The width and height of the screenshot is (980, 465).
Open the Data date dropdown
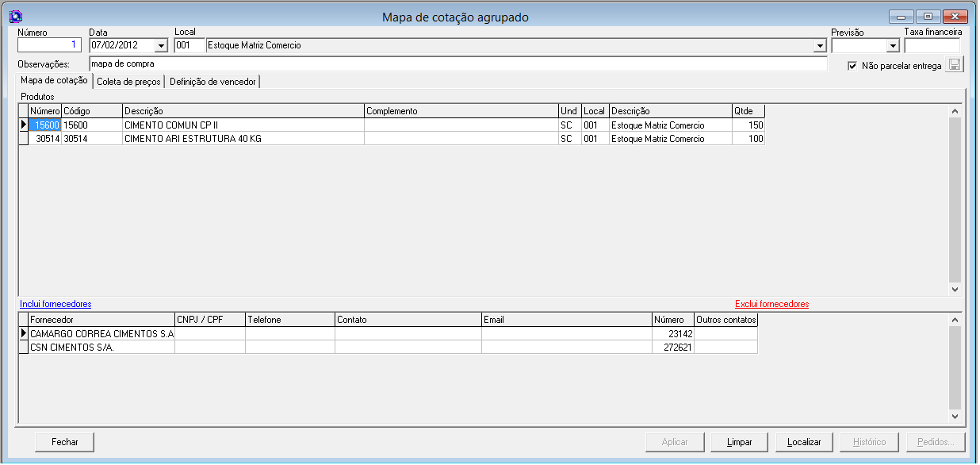[x=161, y=46]
